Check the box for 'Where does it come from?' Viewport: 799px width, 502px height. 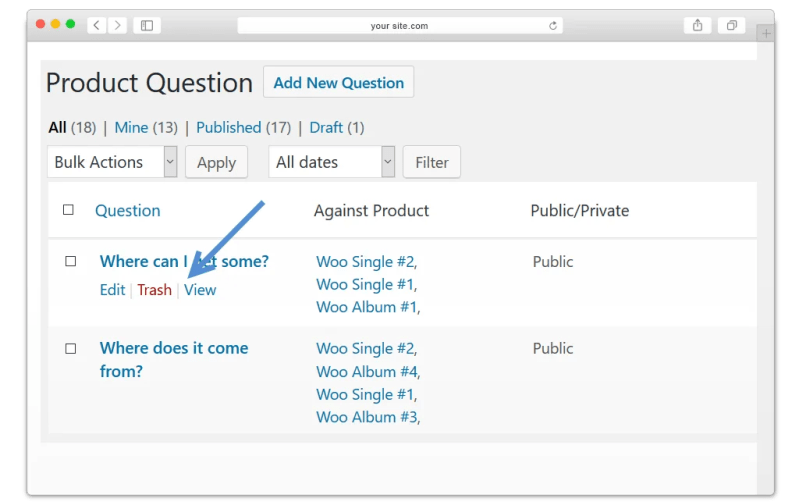pos(70,349)
